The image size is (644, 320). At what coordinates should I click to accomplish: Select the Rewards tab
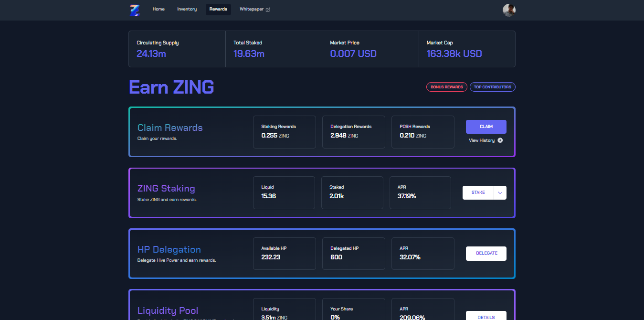[x=218, y=9]
